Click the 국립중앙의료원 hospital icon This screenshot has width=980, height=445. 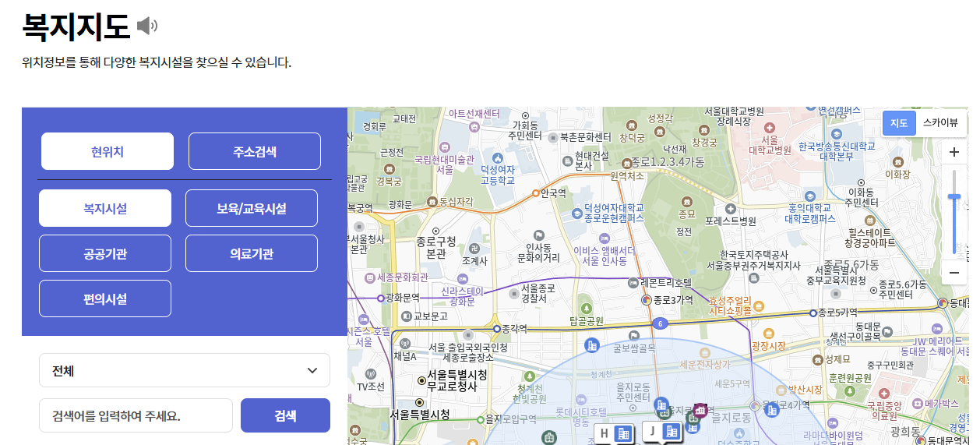coord(883,394)
